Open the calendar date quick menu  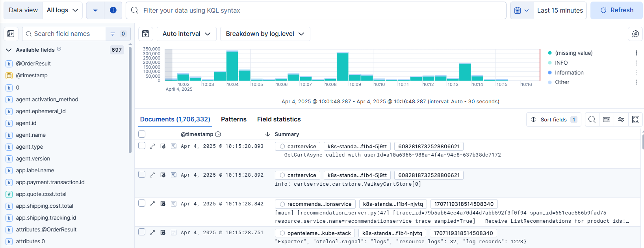click(522, 10)
